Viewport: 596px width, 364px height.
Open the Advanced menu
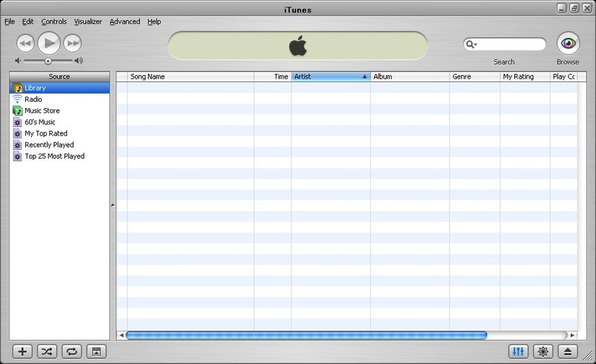[x=125, y=22]
